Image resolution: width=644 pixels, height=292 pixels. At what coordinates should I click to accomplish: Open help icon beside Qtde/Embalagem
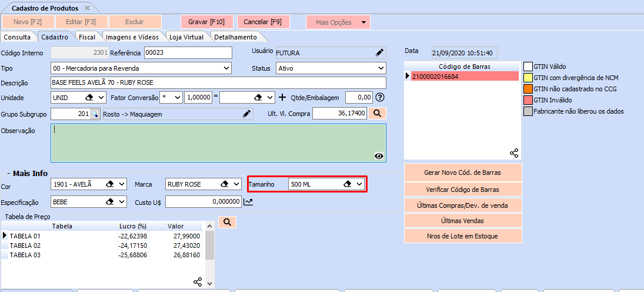(379, 97)
